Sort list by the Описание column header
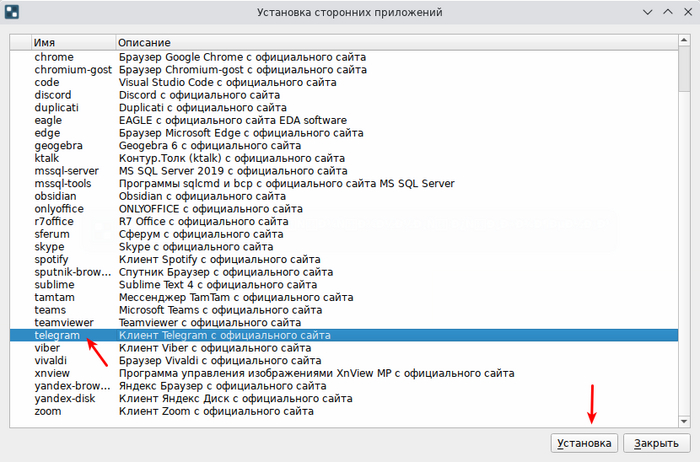700x462 pixels. [x=397, y=42]
